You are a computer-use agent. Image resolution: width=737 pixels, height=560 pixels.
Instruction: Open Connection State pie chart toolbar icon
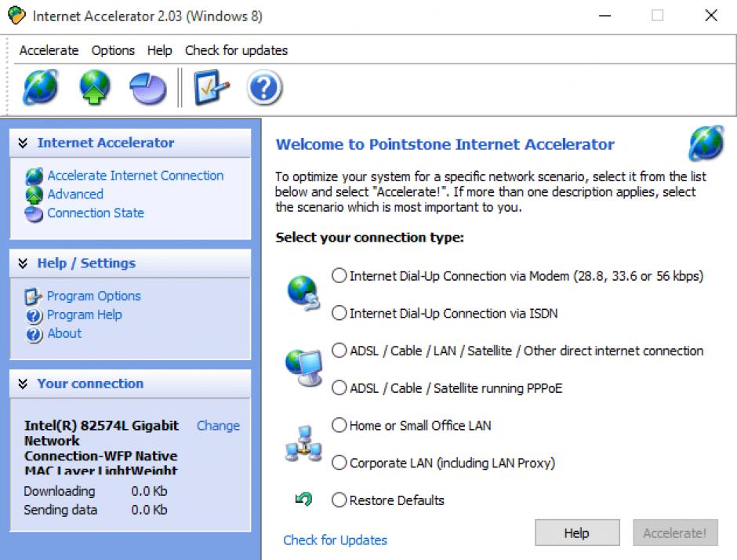click(x=148, y=88)
